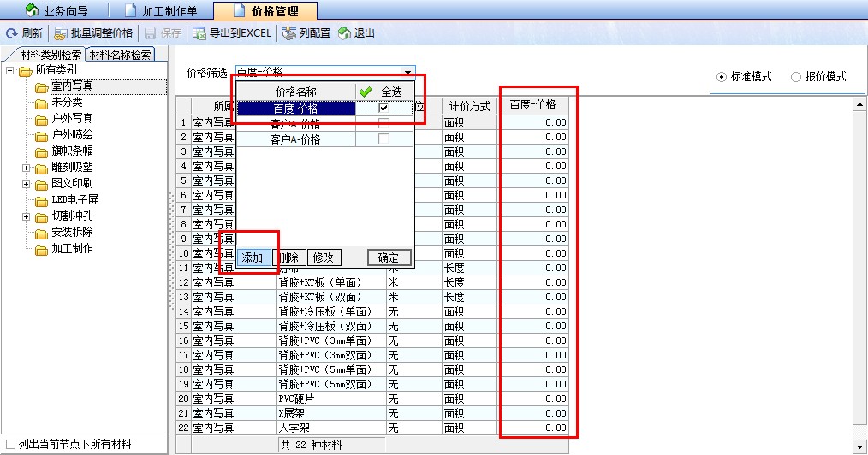Expand the 雕刻吸塑 tree node

coord(27,168)
